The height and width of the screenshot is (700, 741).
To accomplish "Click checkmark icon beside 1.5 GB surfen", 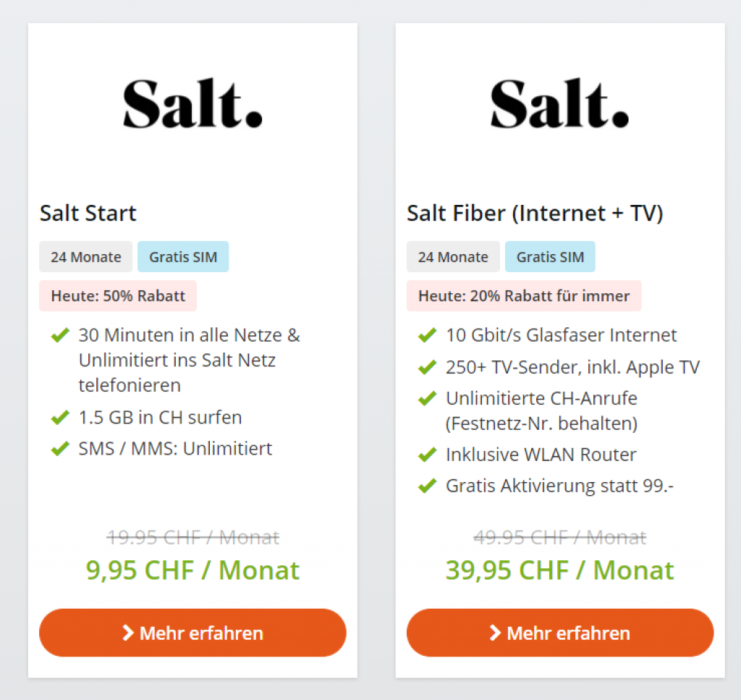I will click(x=59, y=418).
